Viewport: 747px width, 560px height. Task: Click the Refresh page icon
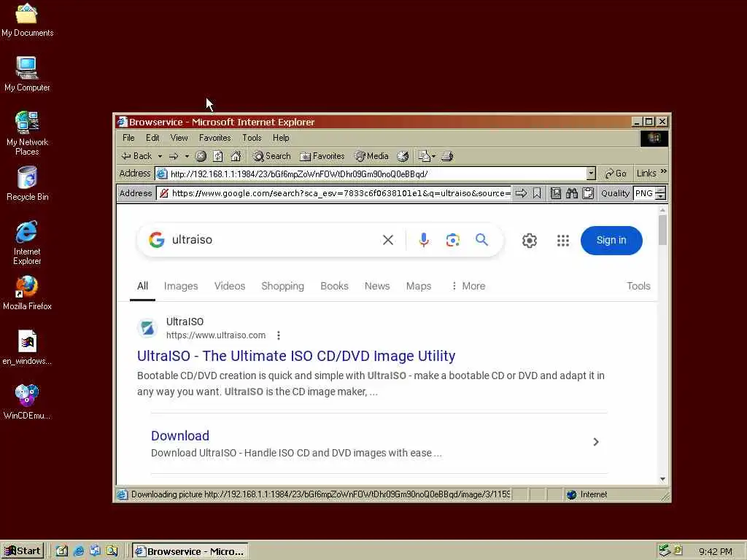218,156
